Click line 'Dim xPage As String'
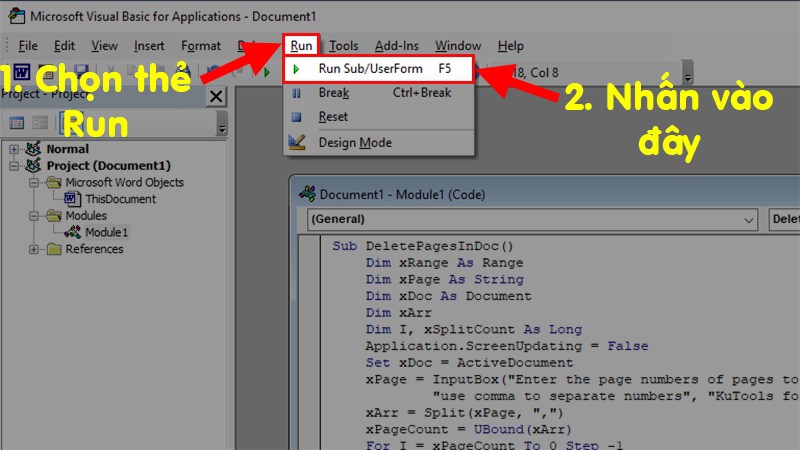 pyautogui.click(x=444, y=280)
